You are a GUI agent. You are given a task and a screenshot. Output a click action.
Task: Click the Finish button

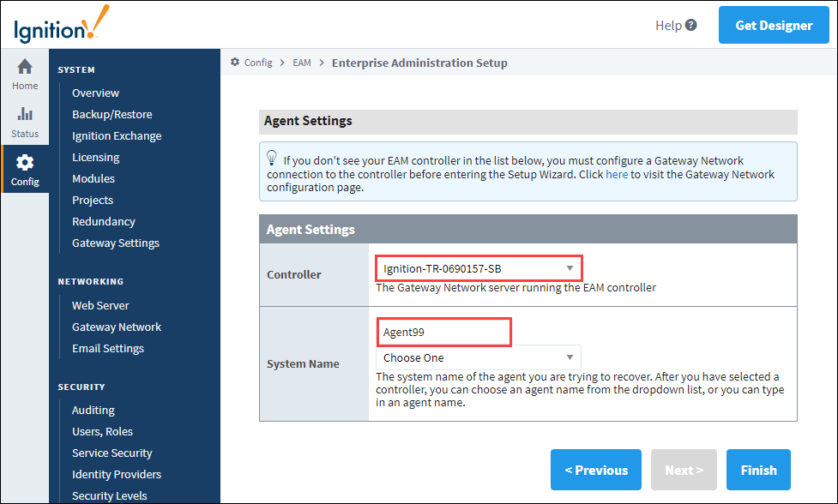(758, 470)
